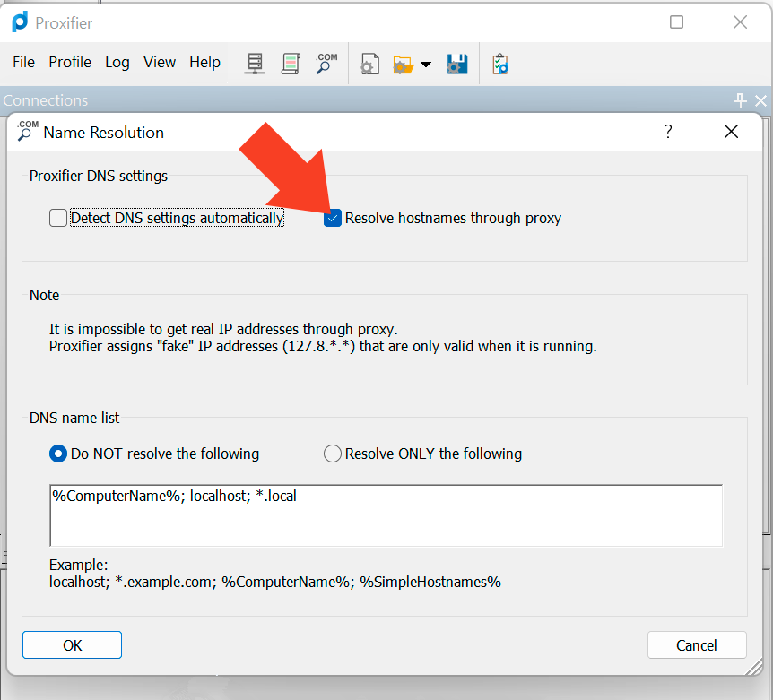Viewport: 773px width, 700px height.
Task: Open the View menu
Action: click(160, 62)
